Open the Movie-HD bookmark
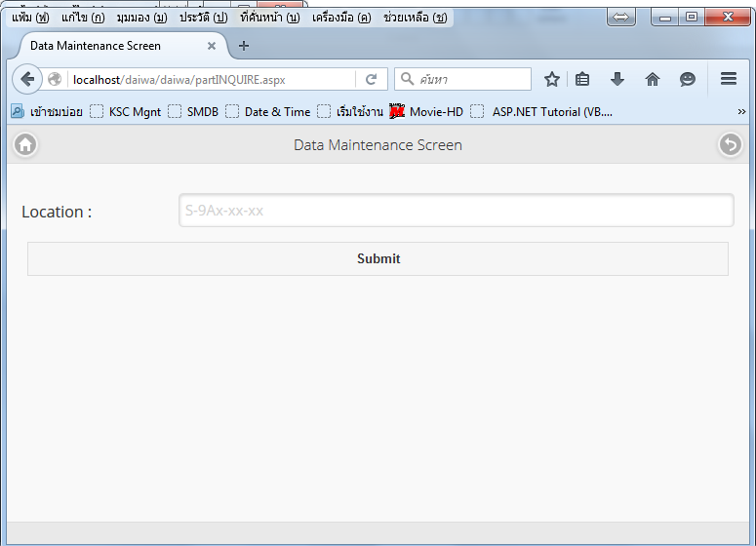 click(426, 112)
